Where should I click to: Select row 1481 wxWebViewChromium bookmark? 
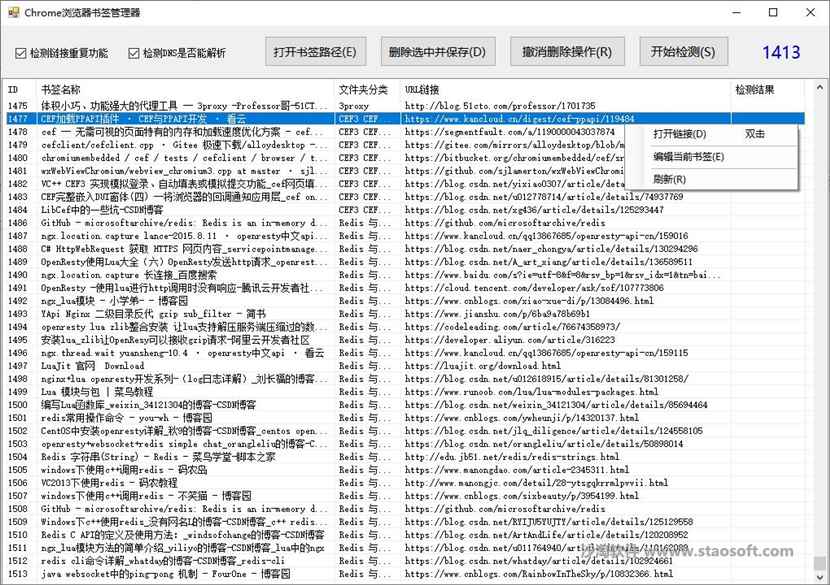[404, 170]
